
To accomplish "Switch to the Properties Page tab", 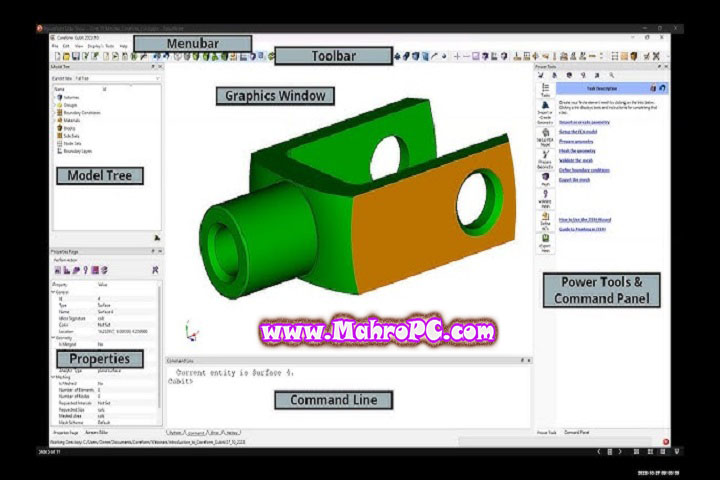I will click(x=65, y=433).
